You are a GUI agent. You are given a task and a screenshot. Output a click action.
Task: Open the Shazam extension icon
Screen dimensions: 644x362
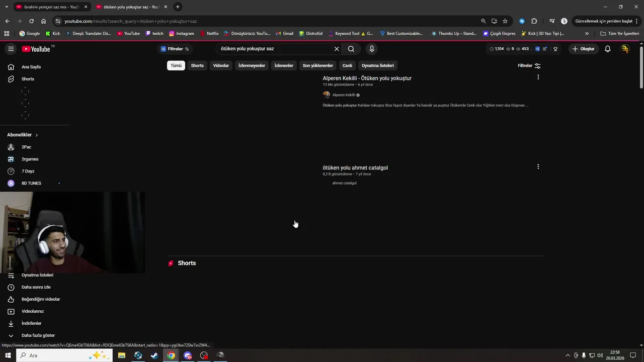522,21
